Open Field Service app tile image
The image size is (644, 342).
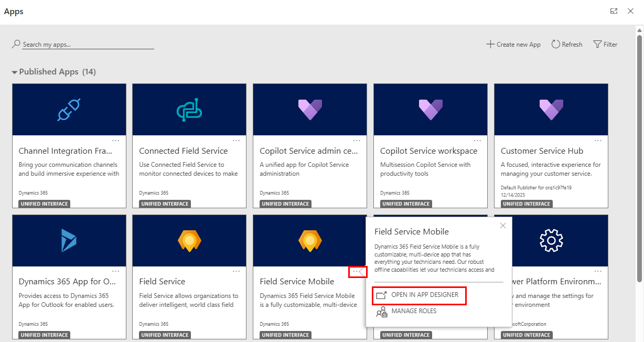click(190, 240)
